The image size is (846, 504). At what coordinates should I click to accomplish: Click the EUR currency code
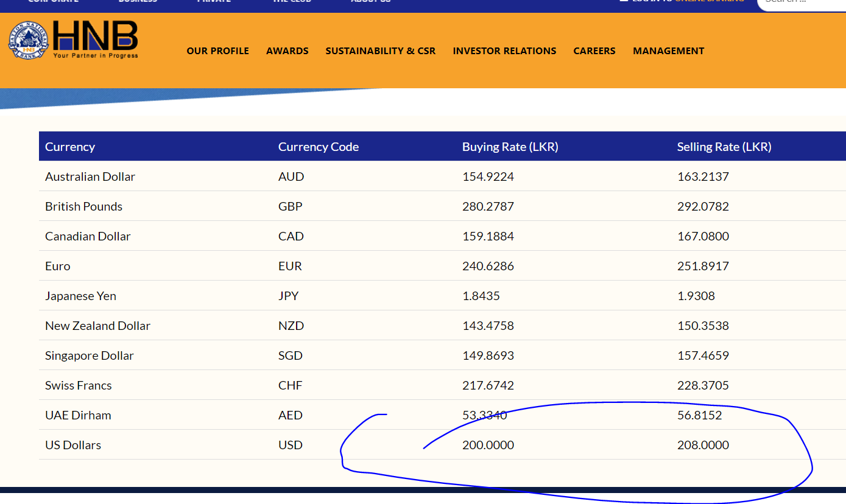[290, 266]
